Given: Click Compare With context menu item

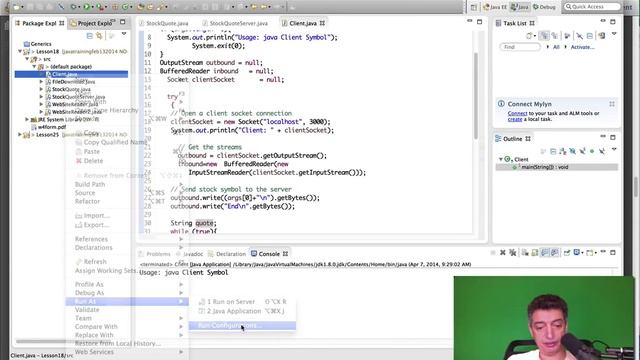Looking at the screenshot, I should [127, 327].
